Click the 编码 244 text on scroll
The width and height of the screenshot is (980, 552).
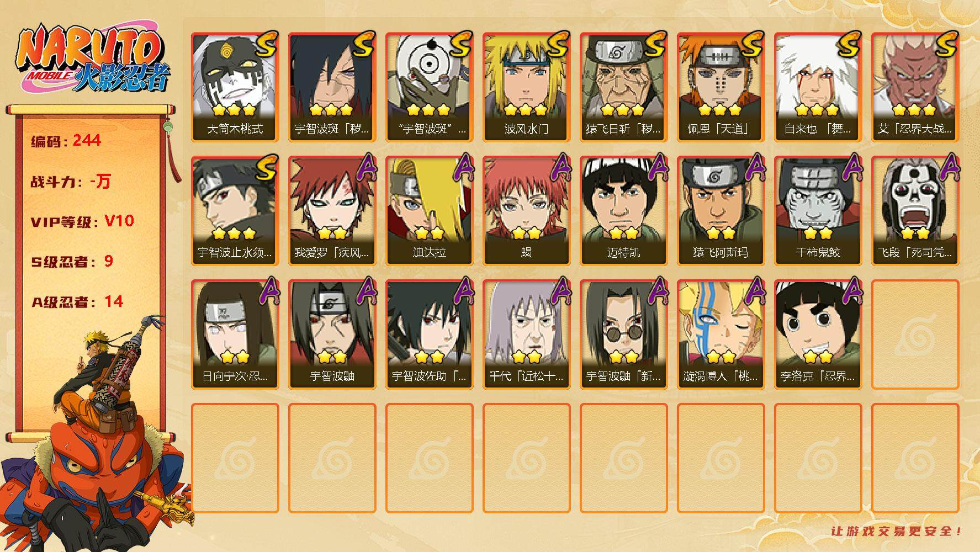(66, 141)
